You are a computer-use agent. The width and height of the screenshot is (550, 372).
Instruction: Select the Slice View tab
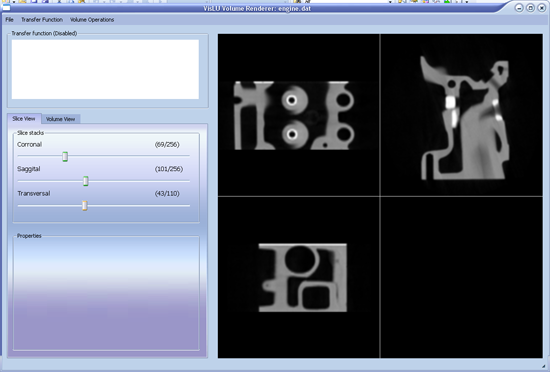pyautogui.click(x=24, y=119)
